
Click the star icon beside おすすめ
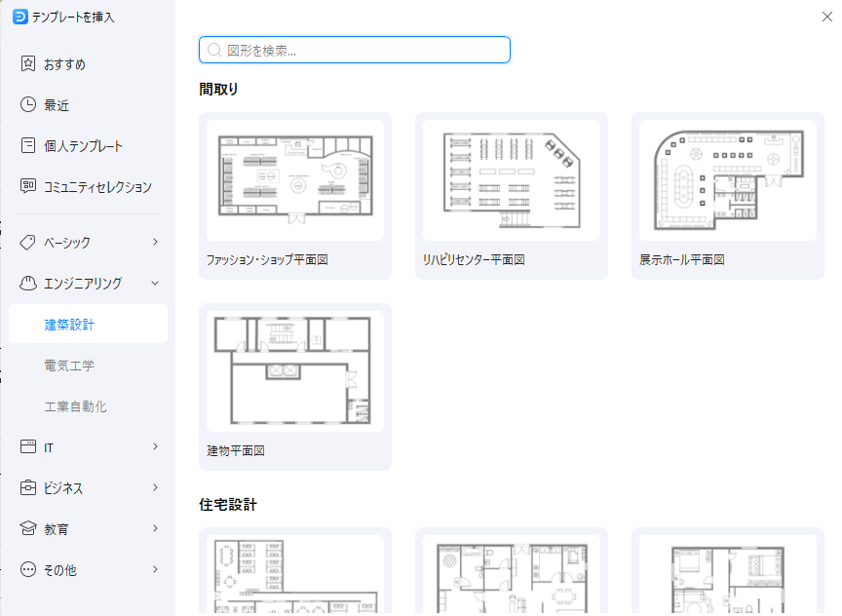click(28, 63)
